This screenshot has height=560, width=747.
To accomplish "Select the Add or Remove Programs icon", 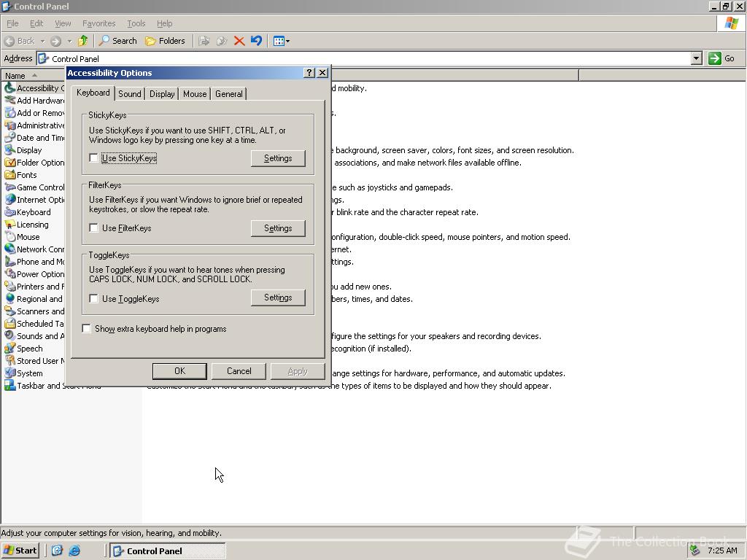I will 10,113.
